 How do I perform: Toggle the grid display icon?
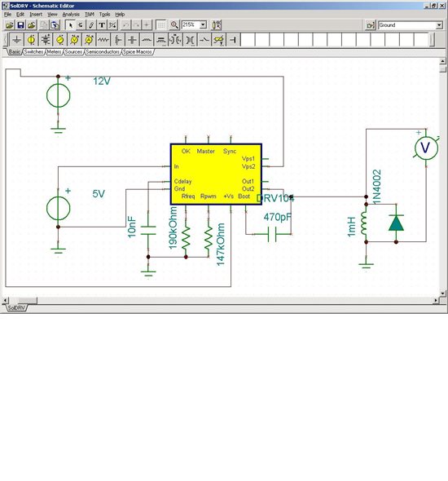pos(161,24)
